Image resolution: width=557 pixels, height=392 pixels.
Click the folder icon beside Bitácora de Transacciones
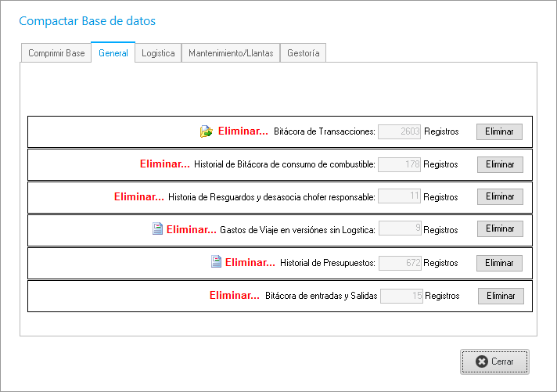tap(207, 131)
